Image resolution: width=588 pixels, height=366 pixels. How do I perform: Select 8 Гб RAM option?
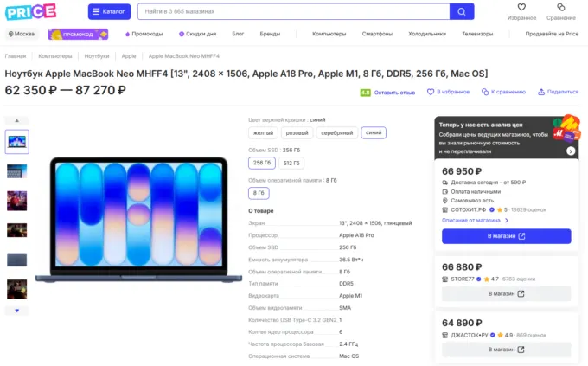(x=259, y=193)
